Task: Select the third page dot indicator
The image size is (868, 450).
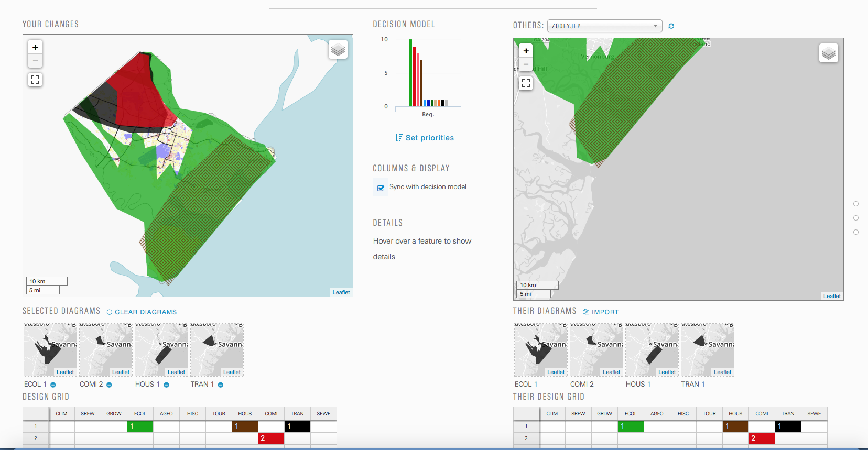Action: click(x=856, y=232)
